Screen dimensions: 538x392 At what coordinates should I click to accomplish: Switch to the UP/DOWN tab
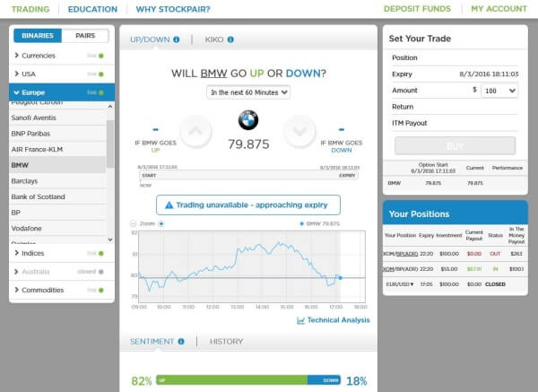coord(150,39)
